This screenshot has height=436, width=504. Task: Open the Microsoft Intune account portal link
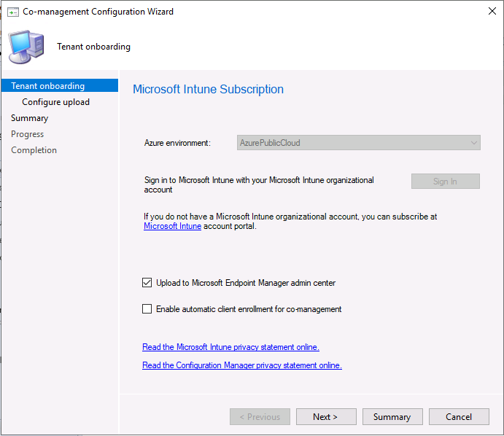pos(172,226)
